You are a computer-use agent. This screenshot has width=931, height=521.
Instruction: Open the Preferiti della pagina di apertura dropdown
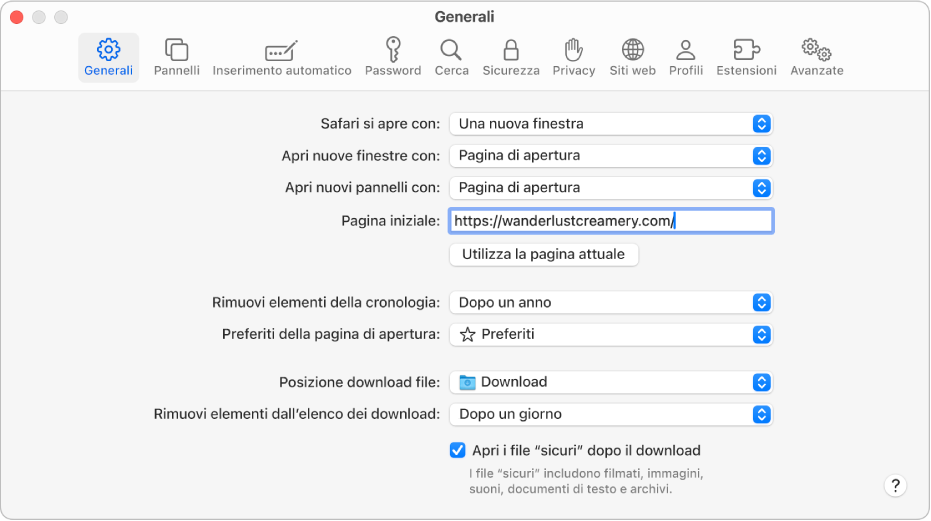click(611, 334)
